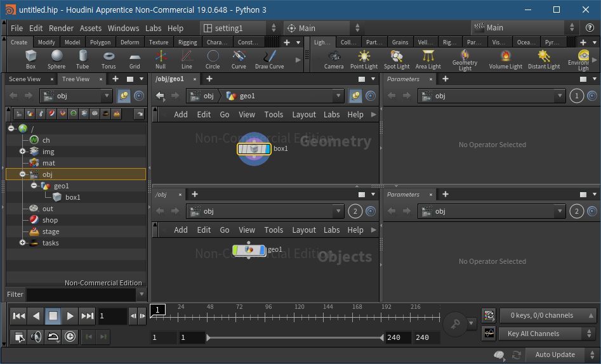Add a new tab beside Tree View

click(116, 79)
